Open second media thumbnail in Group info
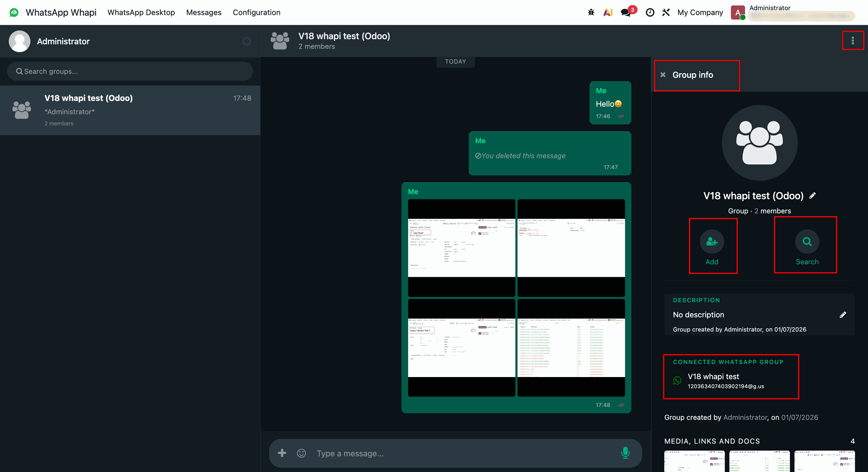 pos(759,461)
